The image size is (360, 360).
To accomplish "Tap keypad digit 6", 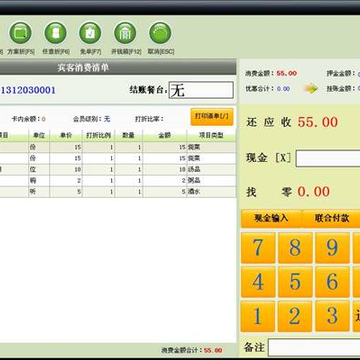I will (332, 282).
